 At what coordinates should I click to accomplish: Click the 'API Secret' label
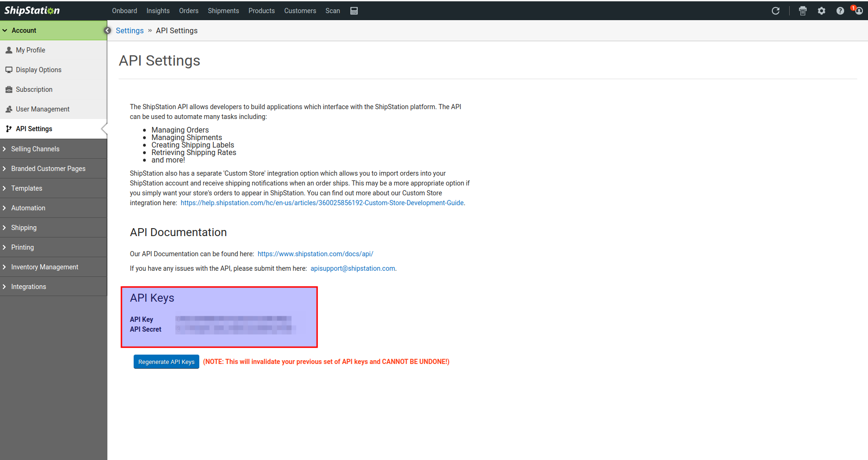click(x=145, y=329)
